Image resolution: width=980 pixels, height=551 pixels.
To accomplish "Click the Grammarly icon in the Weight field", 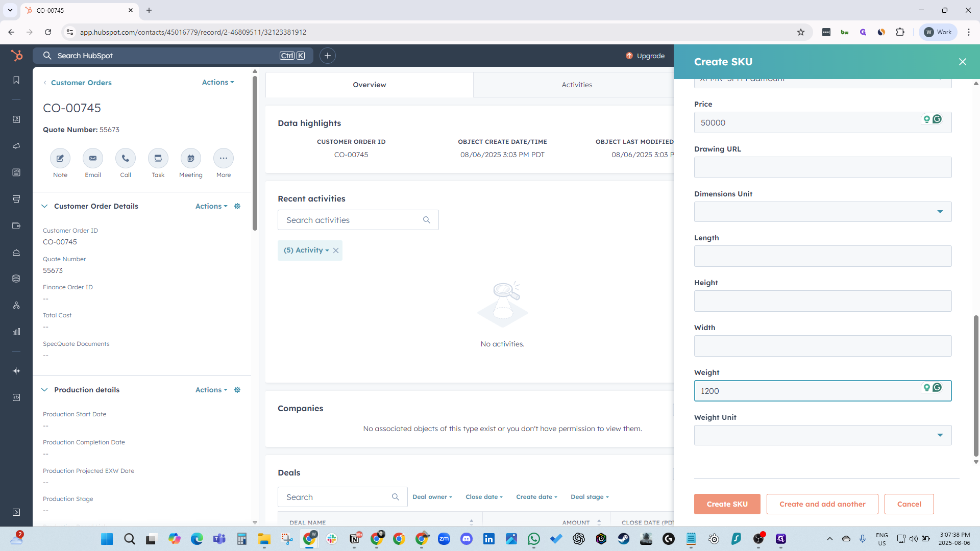I will coord(938,388).
